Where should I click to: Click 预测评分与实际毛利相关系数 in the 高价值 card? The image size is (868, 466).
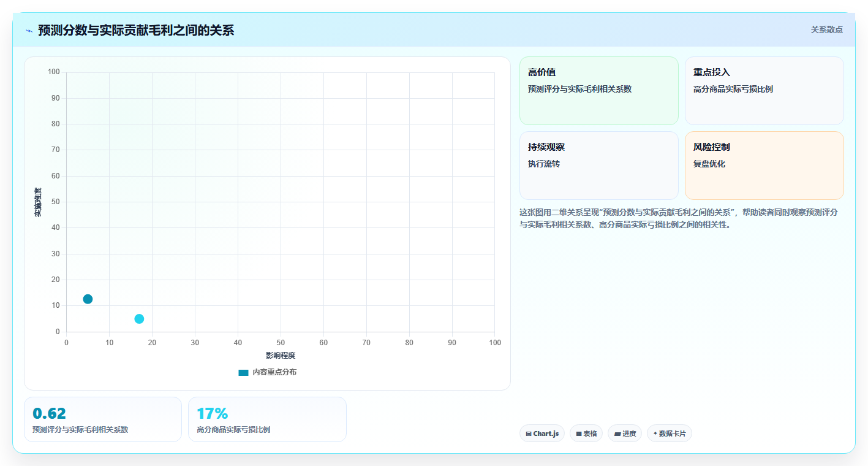click(579, 89)
